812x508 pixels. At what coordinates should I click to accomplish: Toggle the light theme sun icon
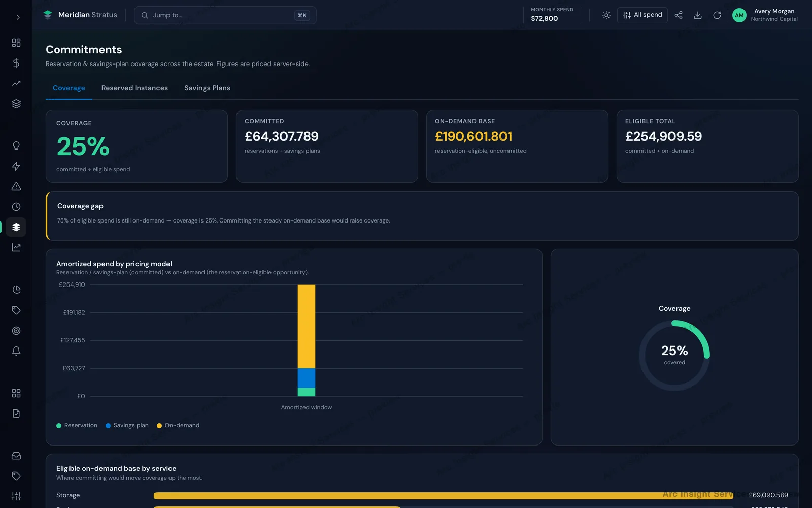coord(606,15)
